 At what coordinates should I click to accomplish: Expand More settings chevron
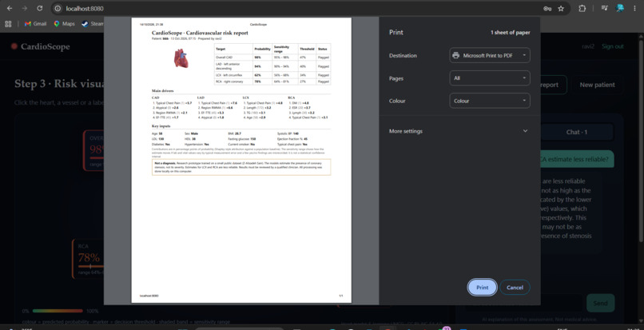(x=525, y=131)
